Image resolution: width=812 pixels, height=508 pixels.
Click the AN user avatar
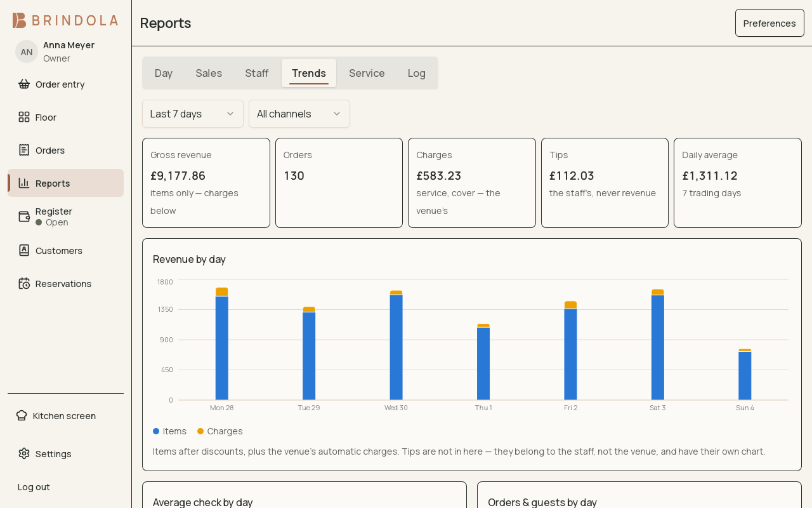click(x=27, y=51)
